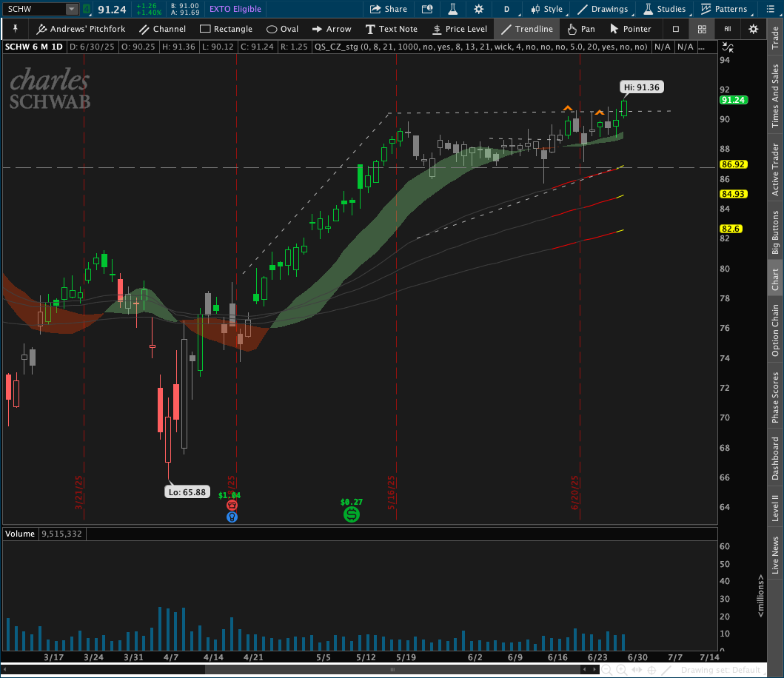Click the 91.24 last price tag on axis
Screen dimensions: 784x678
733,100
